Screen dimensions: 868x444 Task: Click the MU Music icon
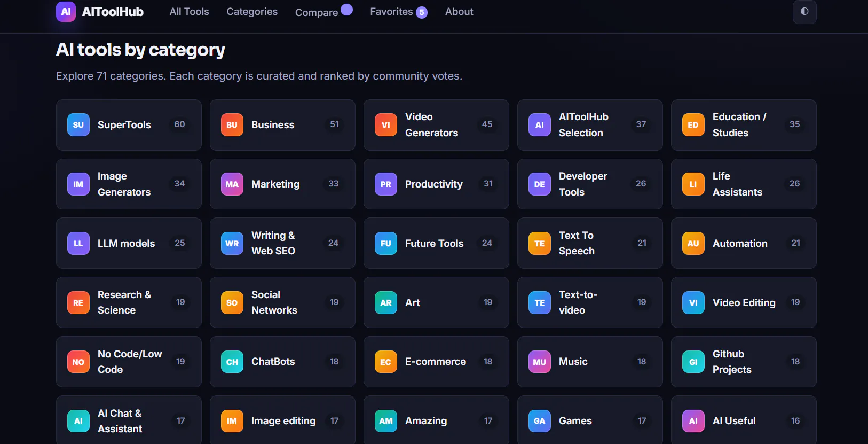click(540, 362)
